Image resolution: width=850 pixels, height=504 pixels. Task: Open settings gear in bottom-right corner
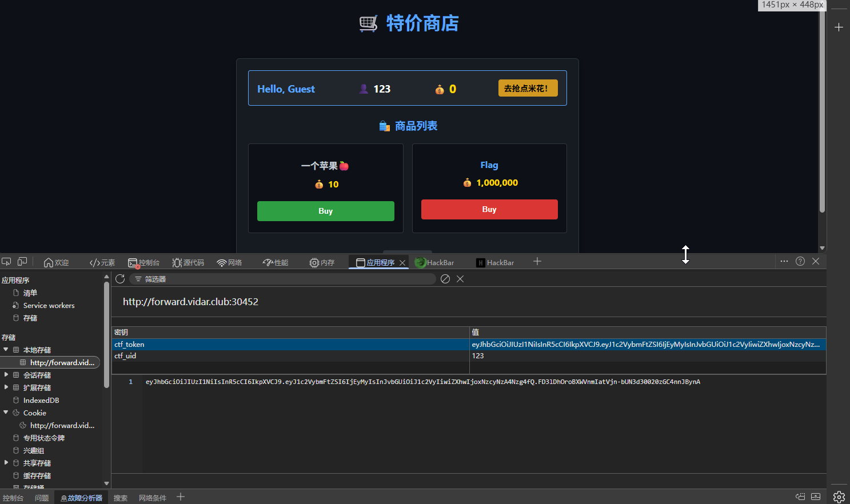click(x=839, y=497)
